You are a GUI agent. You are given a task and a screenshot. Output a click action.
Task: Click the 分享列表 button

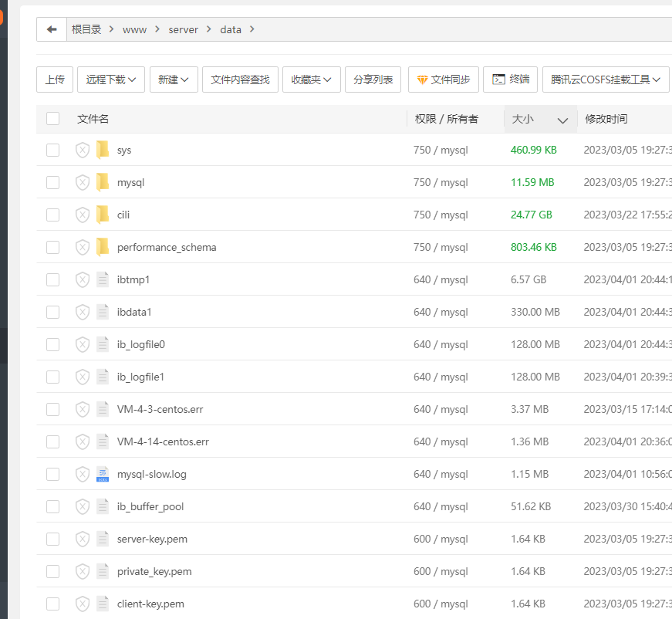[373, 79]
